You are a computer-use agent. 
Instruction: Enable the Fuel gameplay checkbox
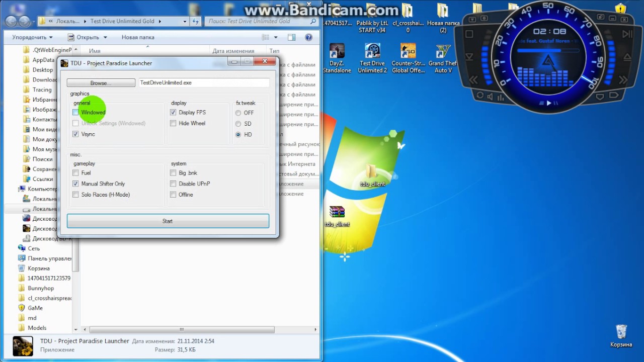[x=75, y=173]
